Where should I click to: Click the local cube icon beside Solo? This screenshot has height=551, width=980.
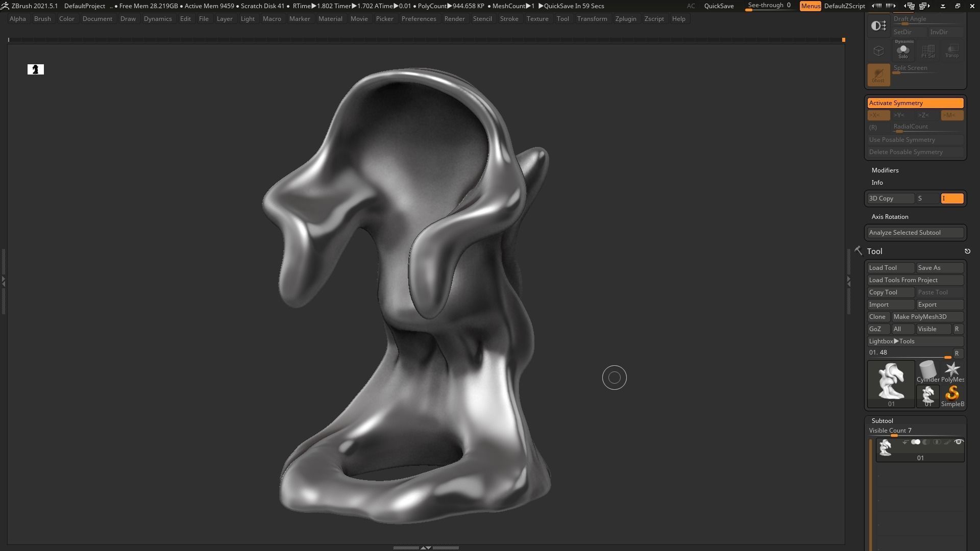click(x=878, y=51)
